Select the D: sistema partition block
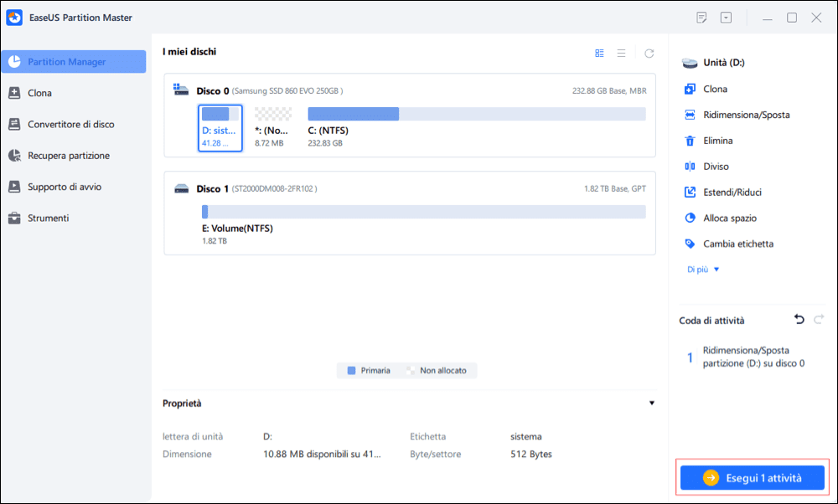 coord(220,128)
